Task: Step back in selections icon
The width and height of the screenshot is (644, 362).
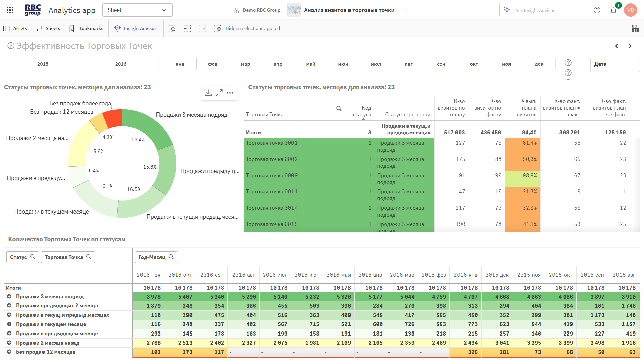Action: pos(187,28)
